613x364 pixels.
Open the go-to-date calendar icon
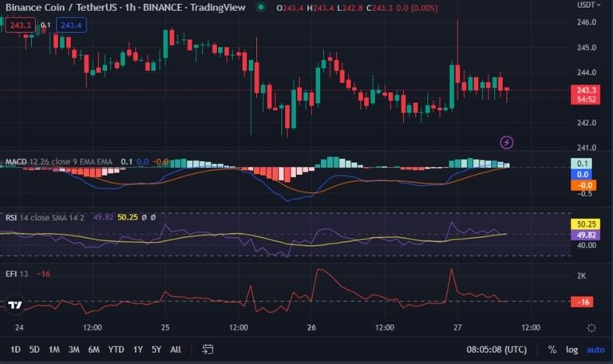208,349
